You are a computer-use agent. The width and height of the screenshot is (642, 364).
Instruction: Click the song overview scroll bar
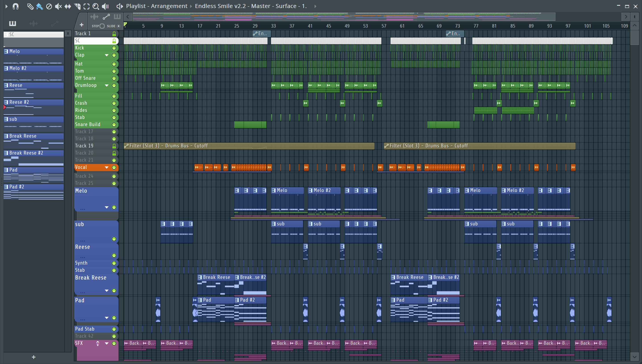(344, 17)
